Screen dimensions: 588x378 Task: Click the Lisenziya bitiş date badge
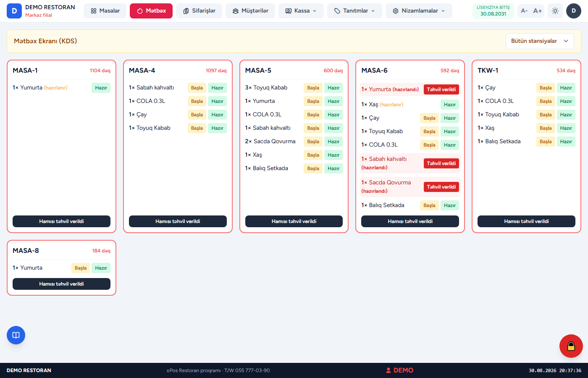coord(493,11)
